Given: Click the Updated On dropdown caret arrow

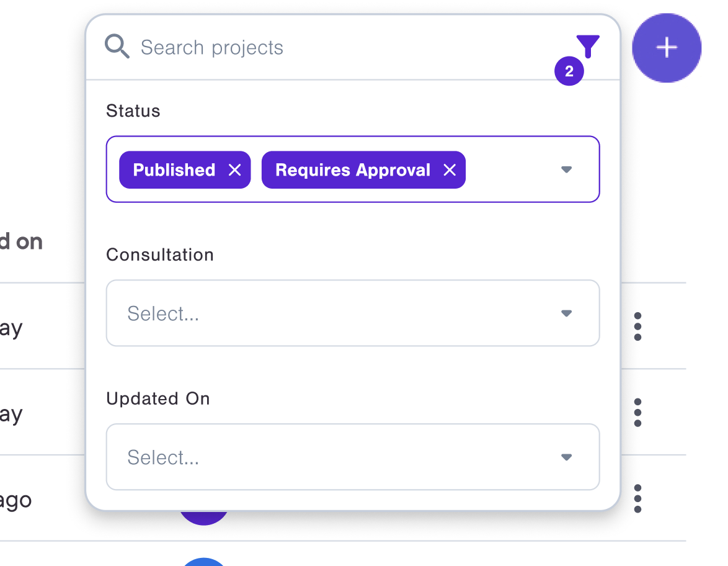Looking at the screenshot, I should (566, 457).
